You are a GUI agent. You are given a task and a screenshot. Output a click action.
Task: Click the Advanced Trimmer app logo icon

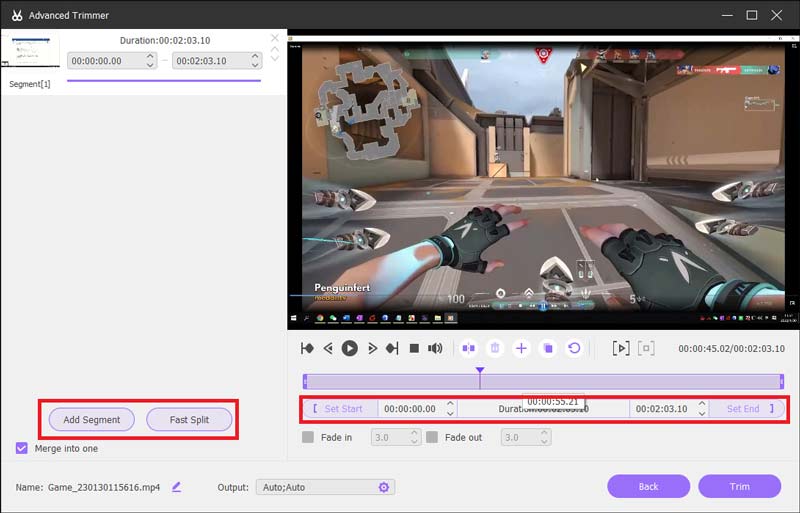tap(17, 15)
